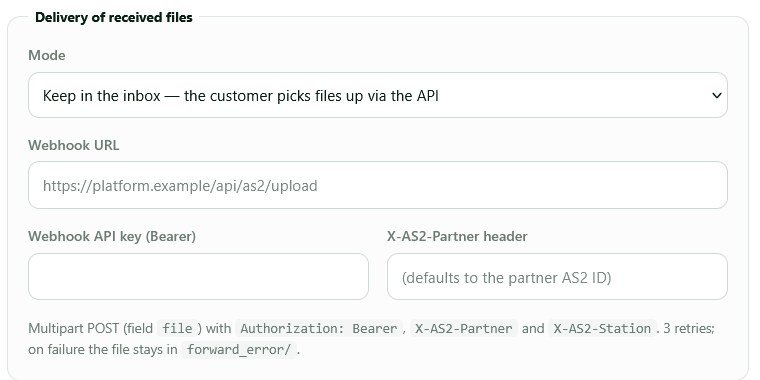Click the "X-AS2-Partner header" label

[457, 237]
